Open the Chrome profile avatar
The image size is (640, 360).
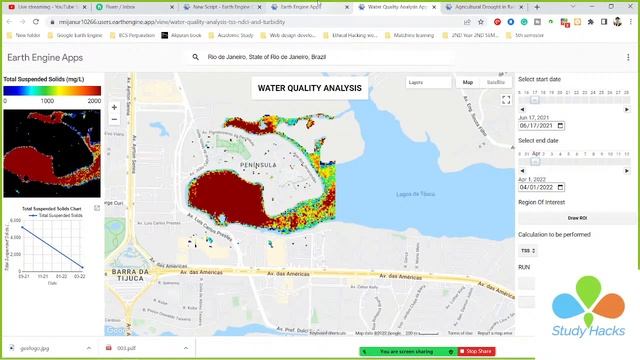(x=618, y=22)
